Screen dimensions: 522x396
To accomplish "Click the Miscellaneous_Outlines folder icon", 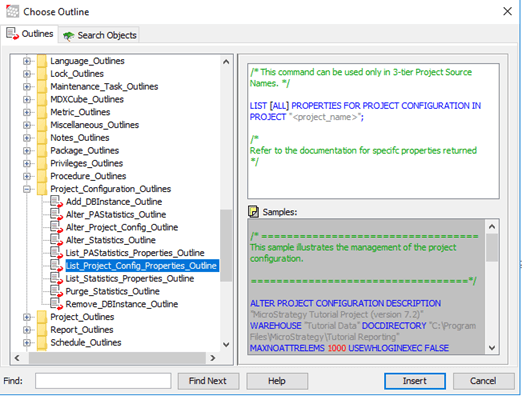I will coord(42,125).
